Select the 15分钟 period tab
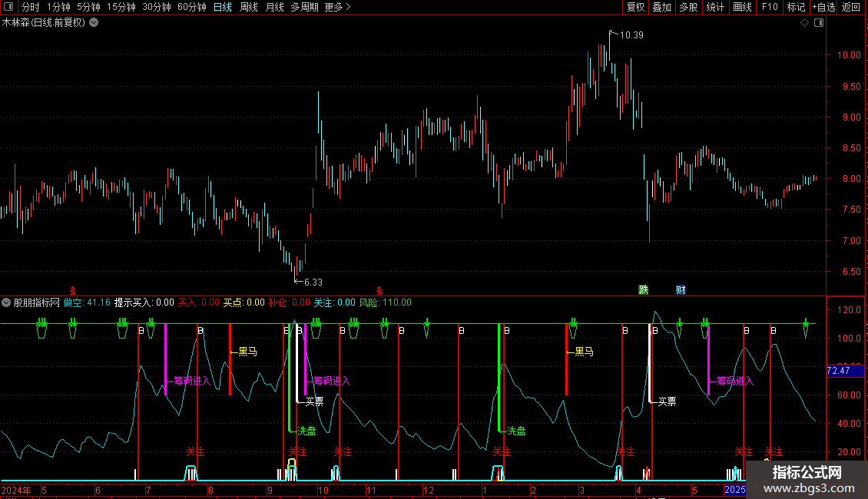The width and height of the screenshot is (868, 499). [121, 7]
